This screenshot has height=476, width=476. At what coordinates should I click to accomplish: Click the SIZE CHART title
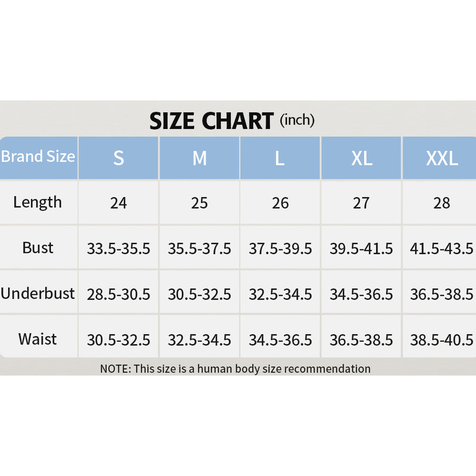tap(212, 121)
